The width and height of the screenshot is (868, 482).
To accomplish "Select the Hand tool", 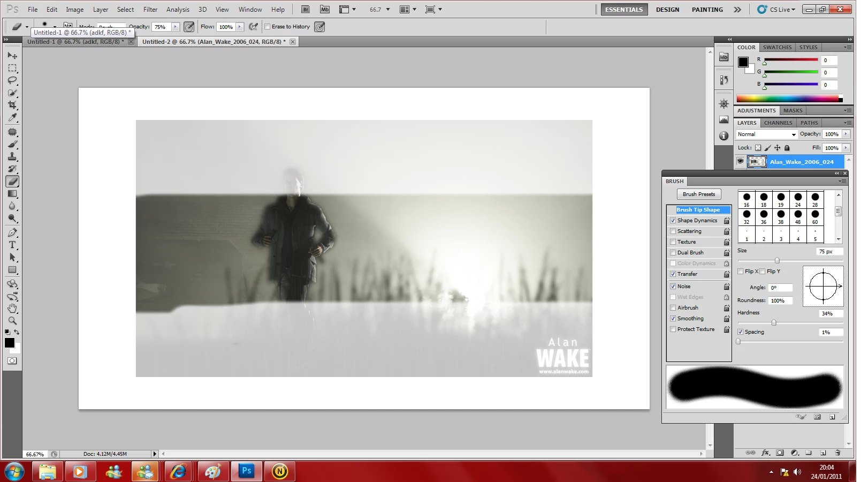I will (x=12, y=308).
